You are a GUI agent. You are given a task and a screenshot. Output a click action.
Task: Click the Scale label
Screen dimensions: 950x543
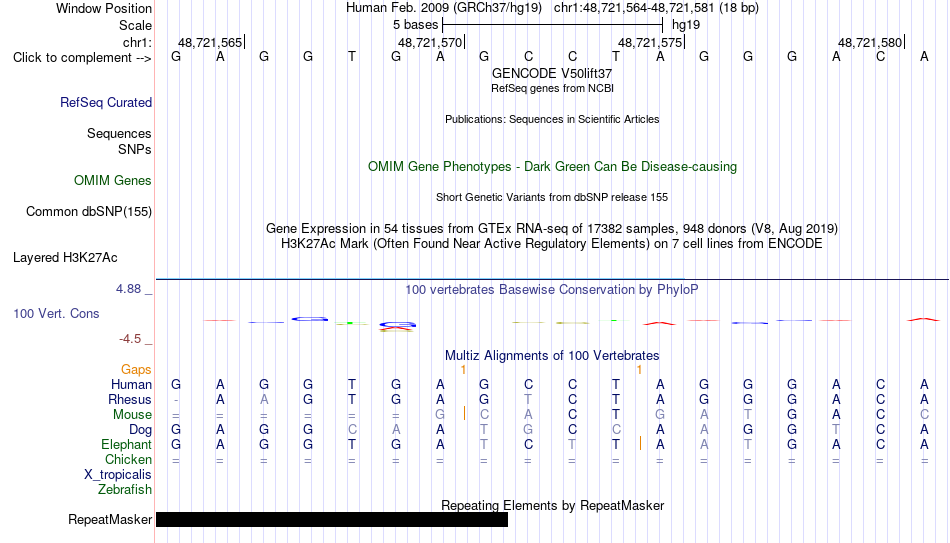click(x=136, y=25)
